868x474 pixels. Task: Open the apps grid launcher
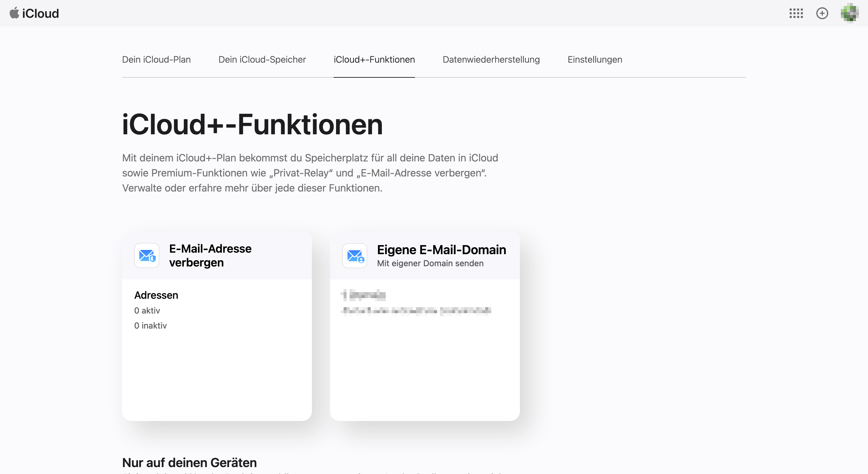coord(796,14)
